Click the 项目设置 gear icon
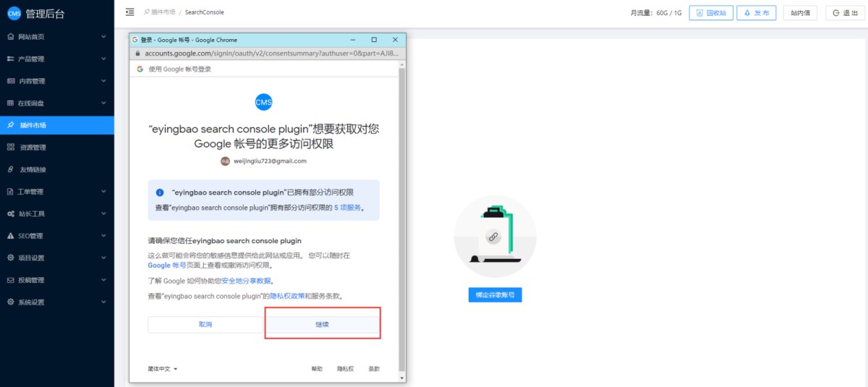Image resolution: width=868 pixels, height=387 pixels. pyautogui.click(x=10, y=258)
